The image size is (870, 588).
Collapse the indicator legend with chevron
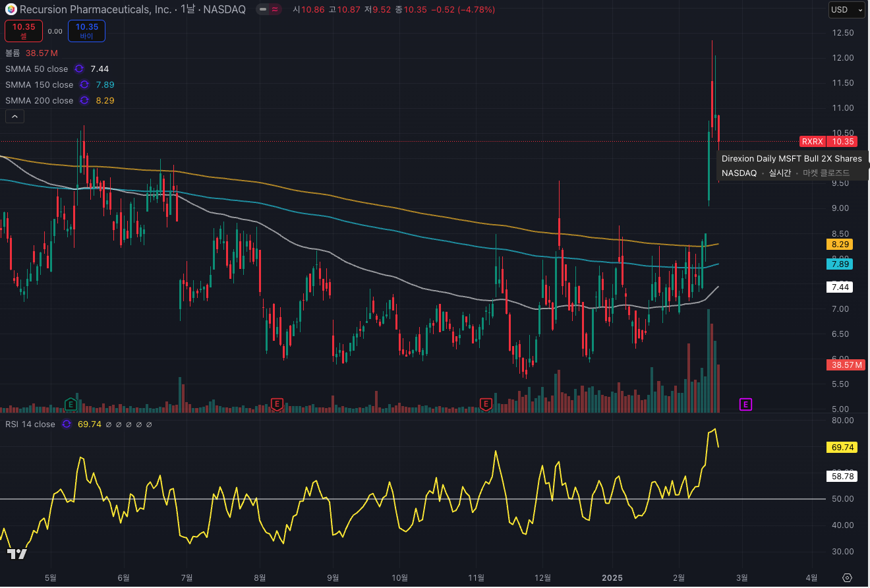tap(14, 117)
